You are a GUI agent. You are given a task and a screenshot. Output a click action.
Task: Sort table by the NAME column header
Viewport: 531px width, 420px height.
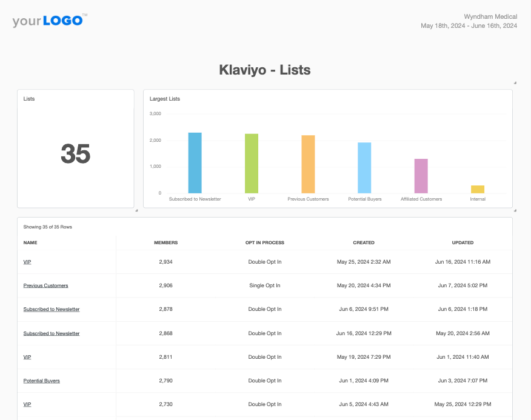30,242
